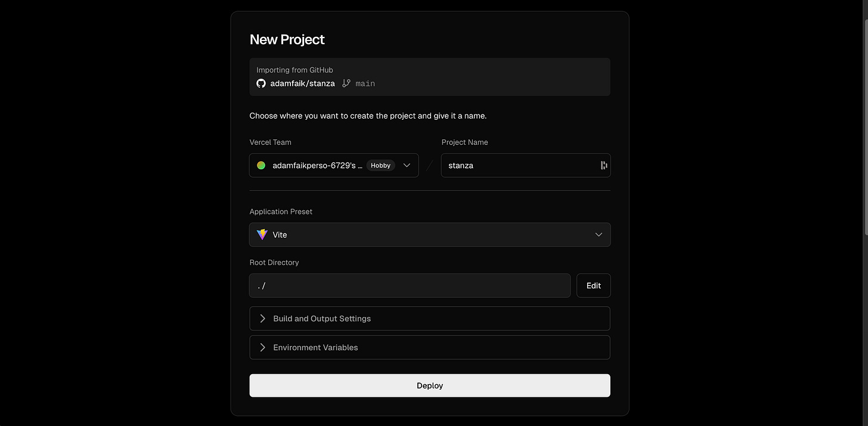Open the Application Preset dropdown
Screen dimensions: 868x426
pos(429,234)
